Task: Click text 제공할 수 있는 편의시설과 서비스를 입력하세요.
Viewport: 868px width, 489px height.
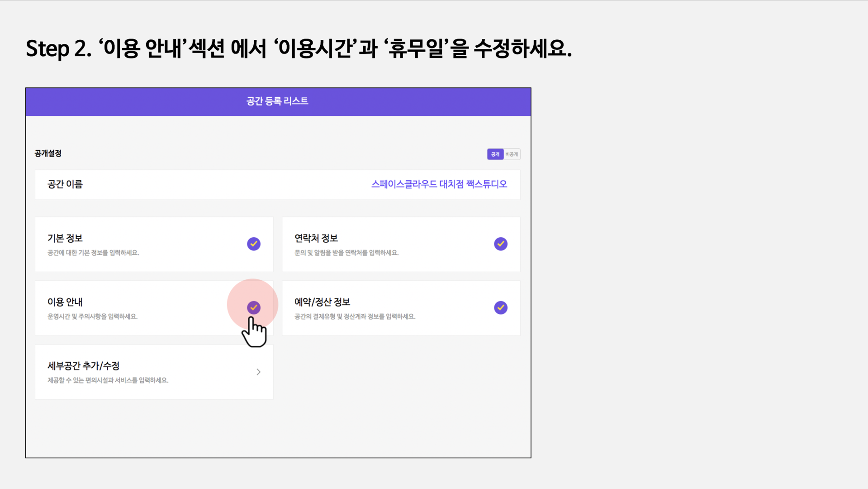Action: pyautogui.click(x=108, y=380)
